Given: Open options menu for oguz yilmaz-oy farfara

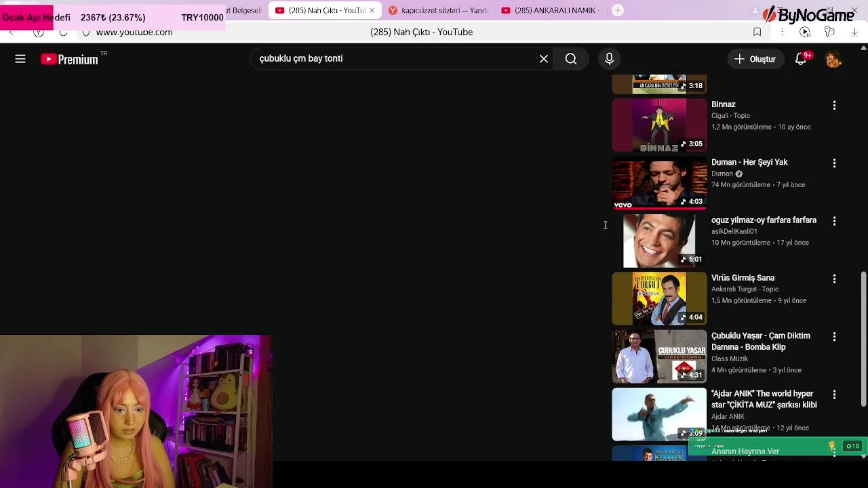Looking at the screenshot, I should 834,221.
